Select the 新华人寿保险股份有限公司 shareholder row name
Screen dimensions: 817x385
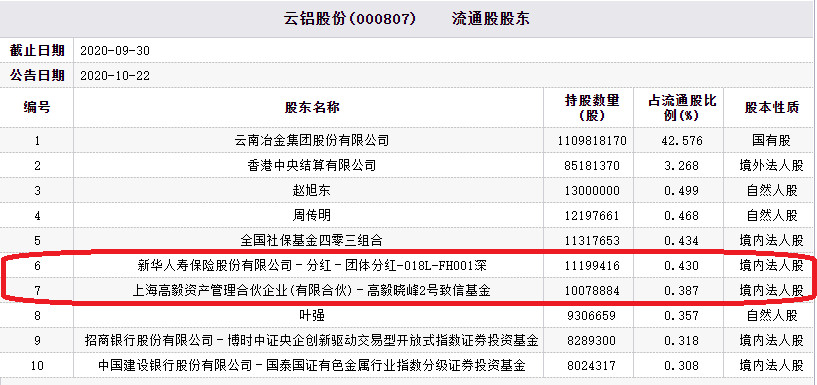312,266
